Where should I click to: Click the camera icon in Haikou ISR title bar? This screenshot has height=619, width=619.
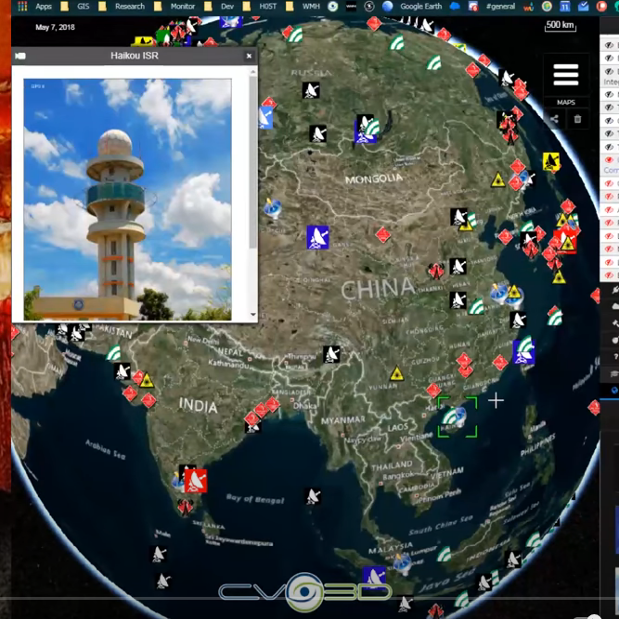point(20,56)
